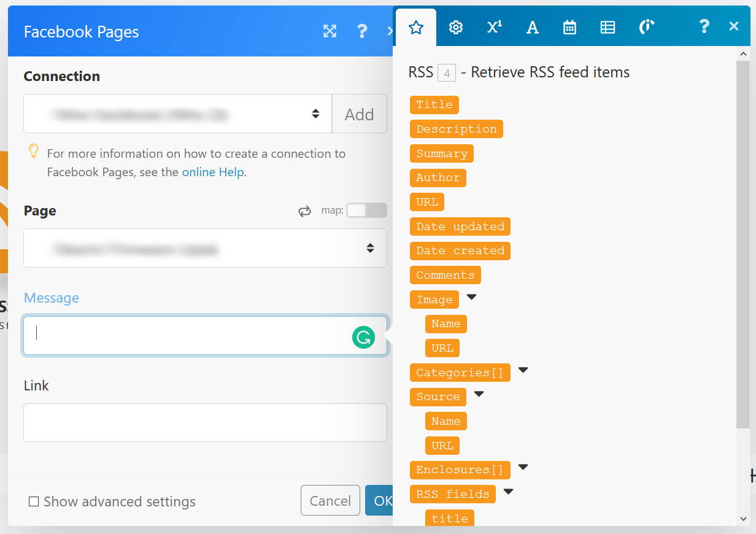Toggle the map switch for Page
The image size is (756, 534).
pos(366,211)
